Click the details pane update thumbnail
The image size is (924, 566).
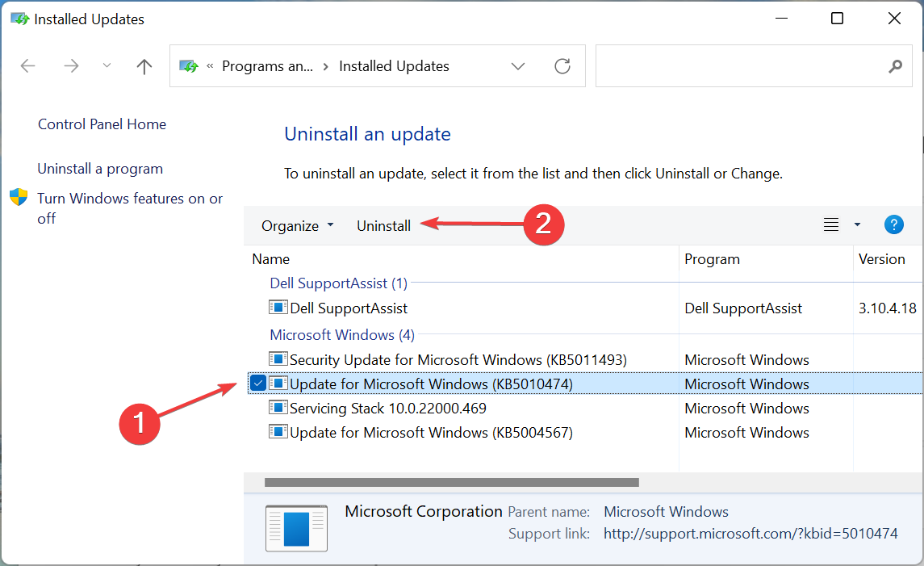tap(296, 528)
